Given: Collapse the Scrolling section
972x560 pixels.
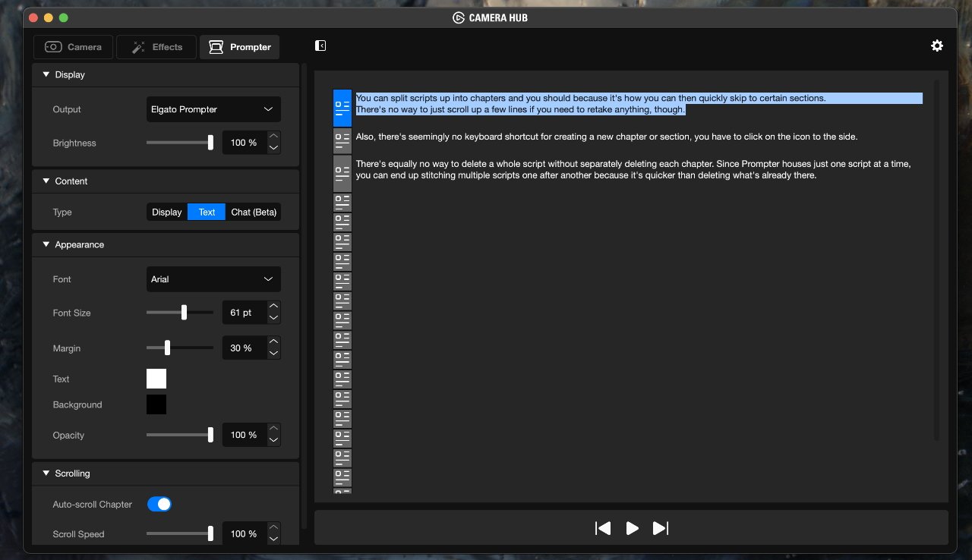Looking at the screenshot, I should [x=46, y=473].
